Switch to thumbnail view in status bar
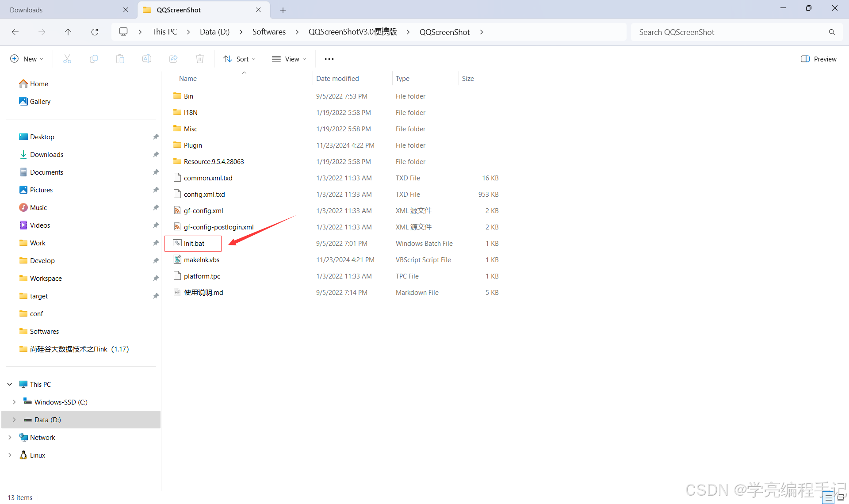Screen dimensions: 849x504 point(841,498)
